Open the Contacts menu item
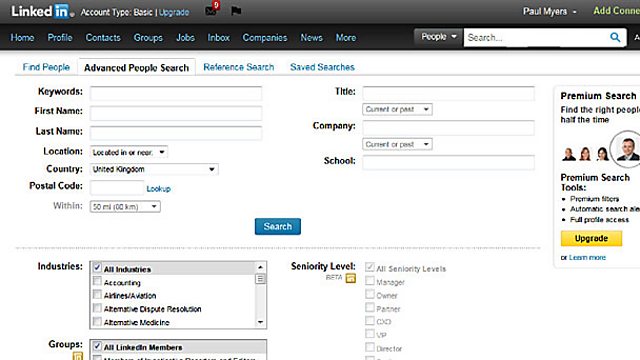Image resolution: width=640 pixels, height=360 pixels. coord(103,38)
